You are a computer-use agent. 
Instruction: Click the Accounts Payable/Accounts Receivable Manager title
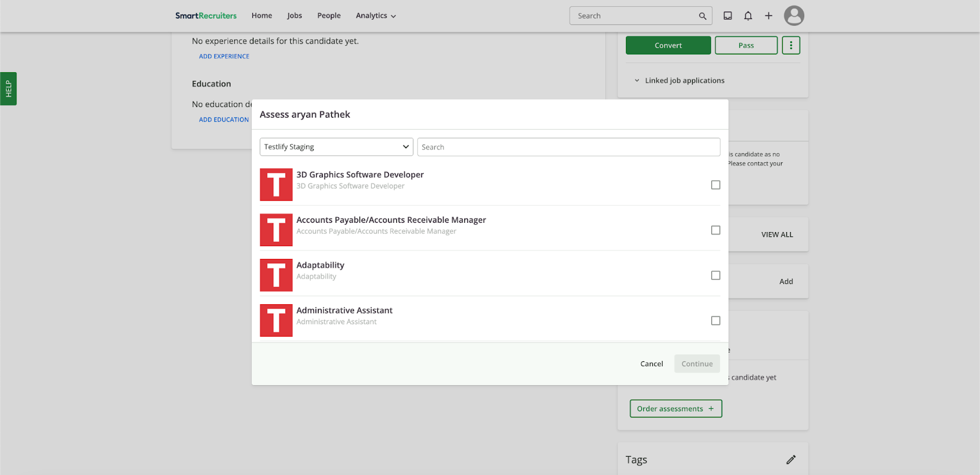(391, 220)
